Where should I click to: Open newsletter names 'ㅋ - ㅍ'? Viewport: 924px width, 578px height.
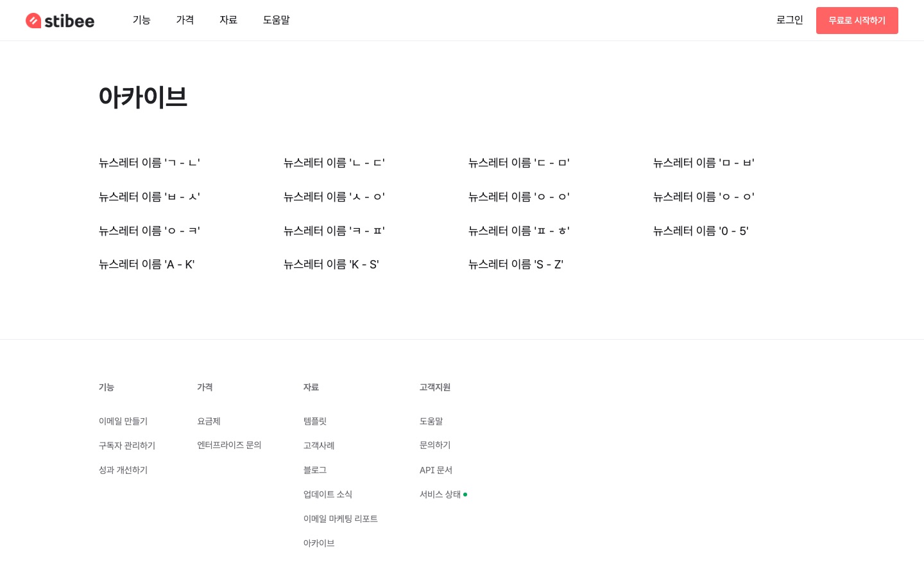coord(334,231)
